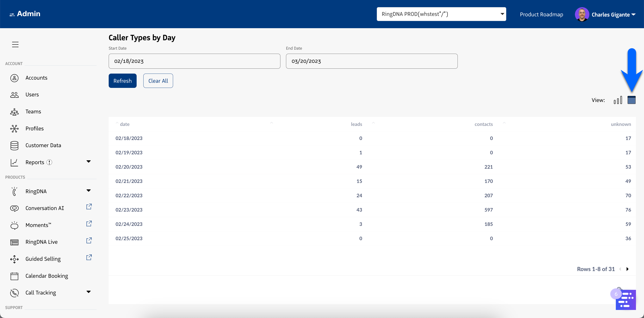Open Moments external link icon

pyautogui.click(x=89, y=223)
